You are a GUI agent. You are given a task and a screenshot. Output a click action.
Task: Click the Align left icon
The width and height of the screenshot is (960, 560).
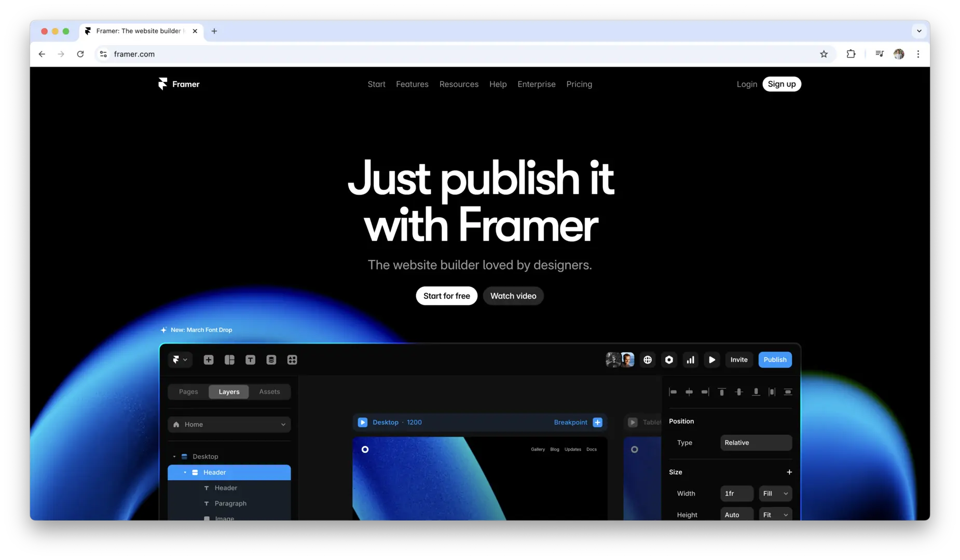(x=673, y=392)
